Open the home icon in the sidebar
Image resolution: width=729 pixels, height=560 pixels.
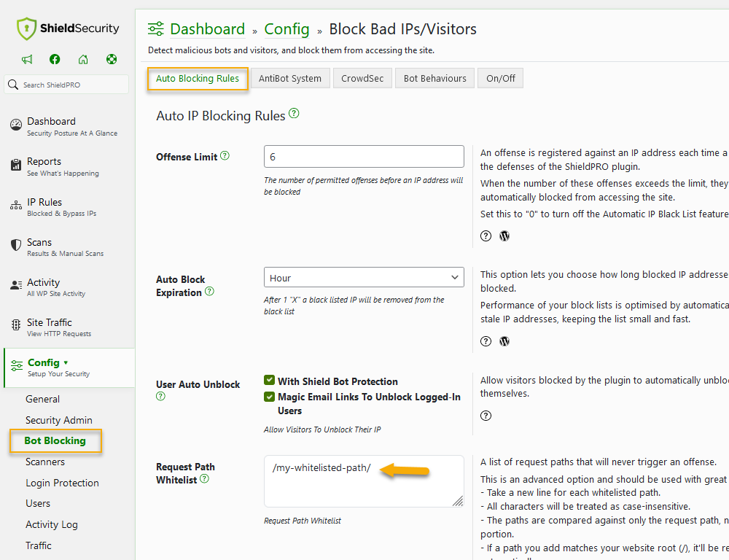83,59
